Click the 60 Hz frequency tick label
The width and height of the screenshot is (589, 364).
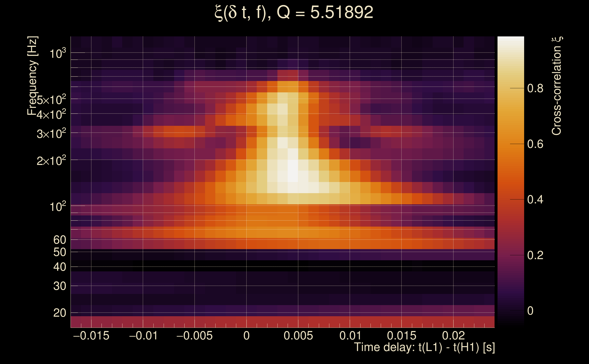click(59, 240)
